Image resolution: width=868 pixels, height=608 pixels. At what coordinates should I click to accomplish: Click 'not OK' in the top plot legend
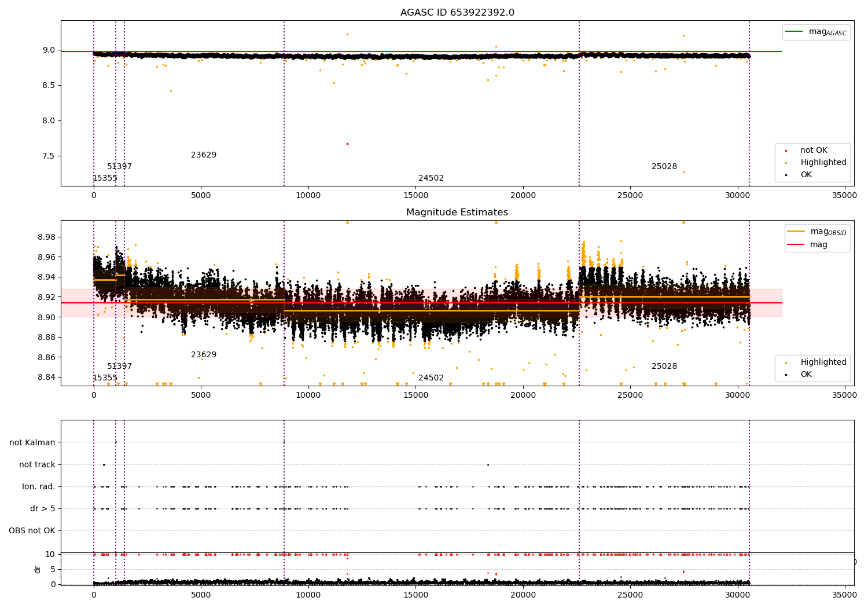[814, 151]
